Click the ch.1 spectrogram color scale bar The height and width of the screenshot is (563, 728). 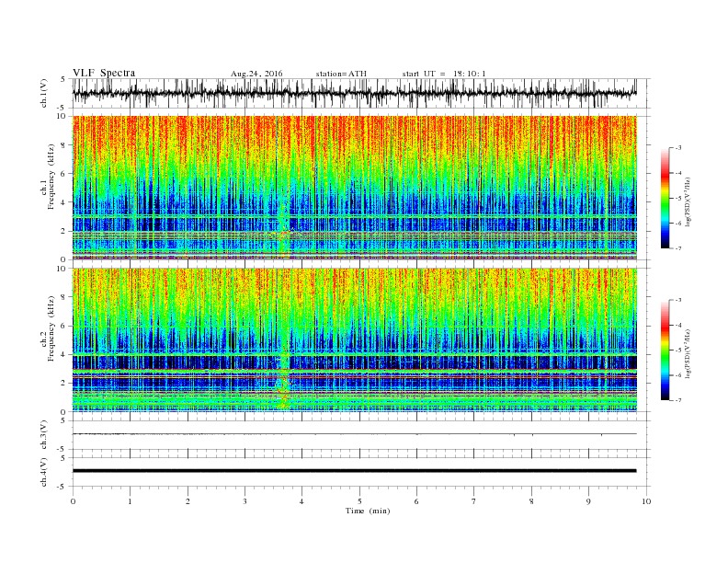tap(665, 198)
